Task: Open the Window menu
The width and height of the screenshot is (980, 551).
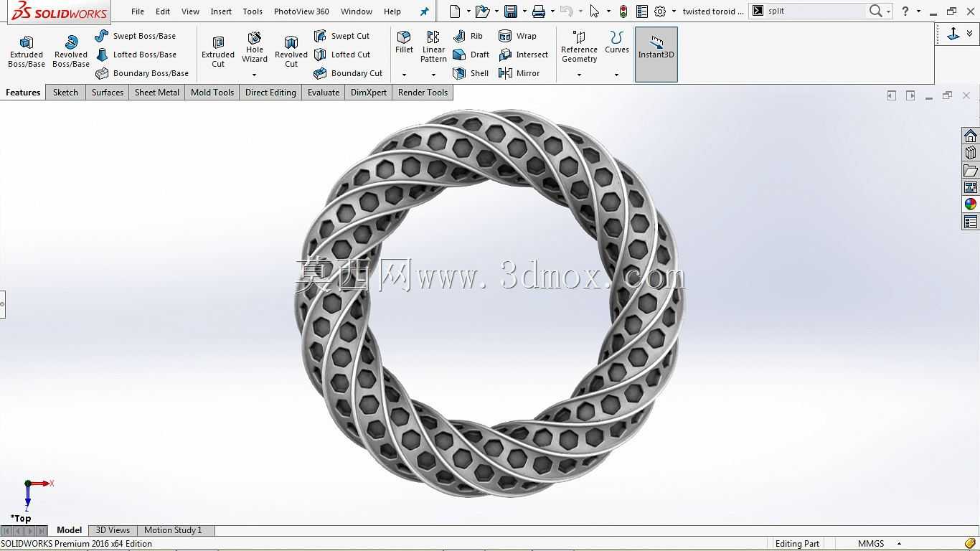Action: point(357,11)
